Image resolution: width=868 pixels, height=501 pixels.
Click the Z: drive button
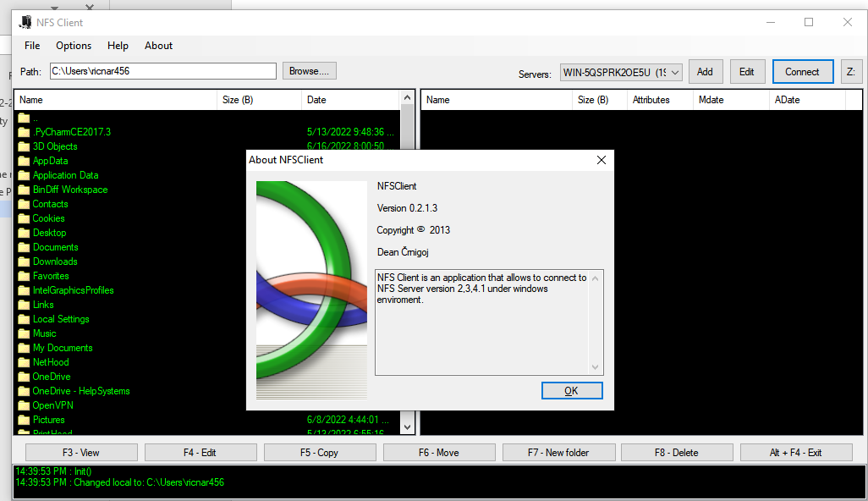pos(851,71)
